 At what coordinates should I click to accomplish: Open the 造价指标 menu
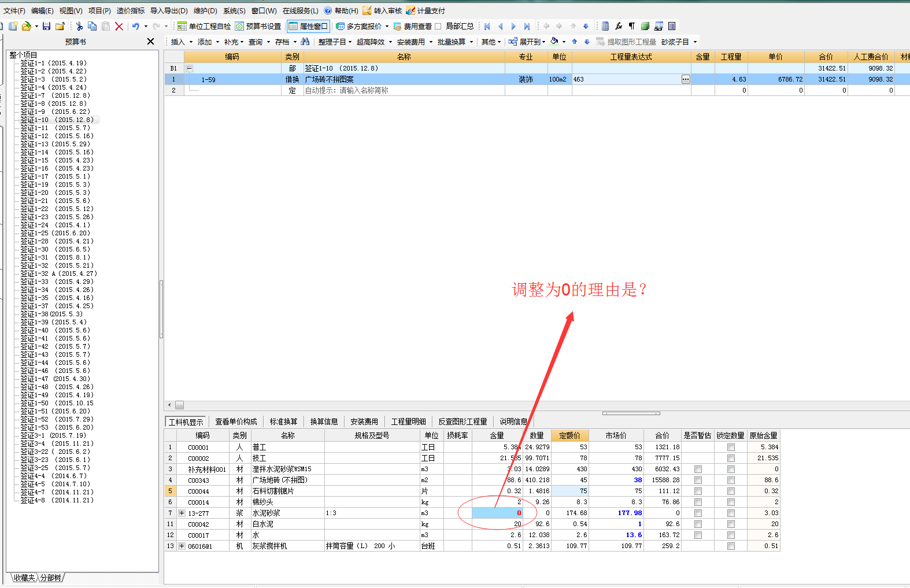pyautogui.click(x=131, y=10)
